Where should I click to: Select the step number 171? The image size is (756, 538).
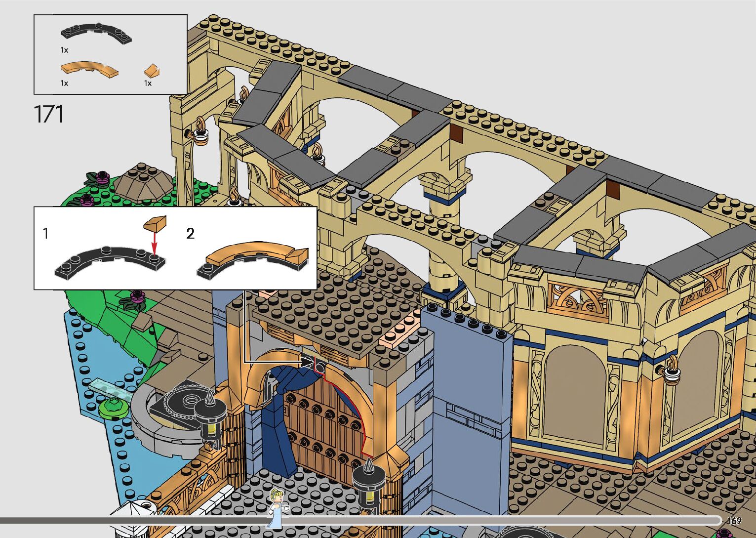49,114
